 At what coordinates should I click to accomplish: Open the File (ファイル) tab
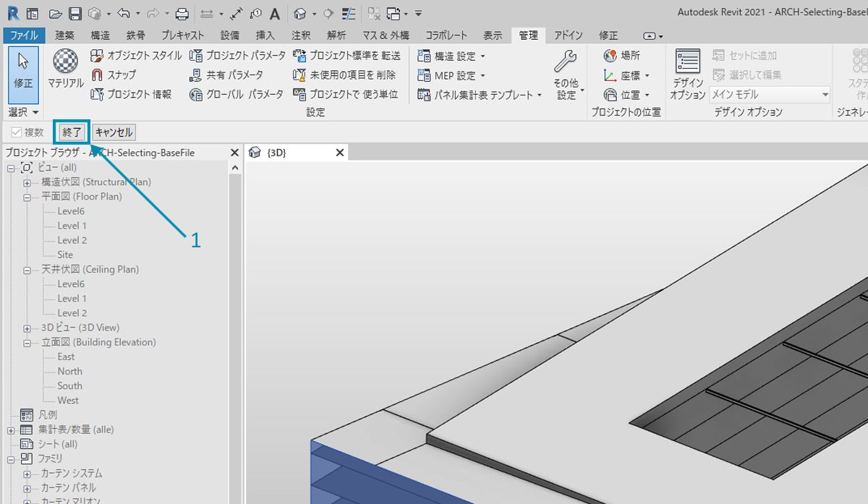tap(23, 35)
